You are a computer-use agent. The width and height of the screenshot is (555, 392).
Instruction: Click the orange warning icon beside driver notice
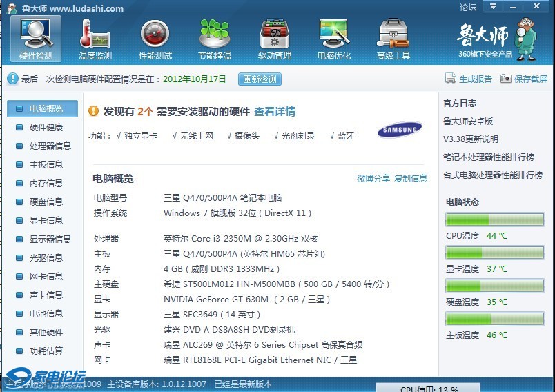click(93, 111)
